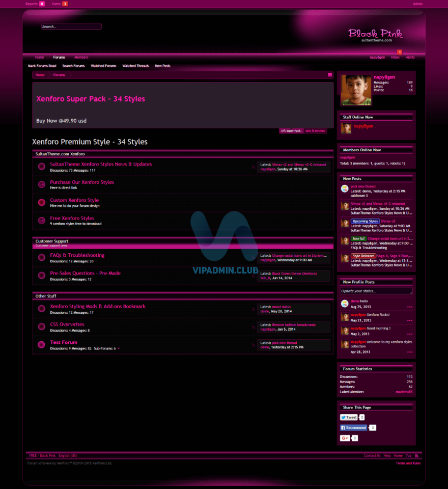
Task: Open the 'Xenforo Super Pack - 34 Styles' link
Action: (x=91, y=99)
